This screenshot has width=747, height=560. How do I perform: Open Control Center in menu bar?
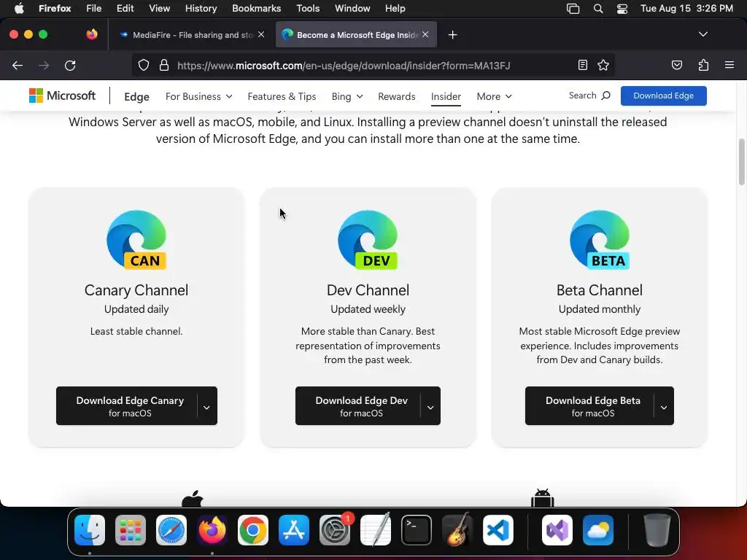click(622, 9)
